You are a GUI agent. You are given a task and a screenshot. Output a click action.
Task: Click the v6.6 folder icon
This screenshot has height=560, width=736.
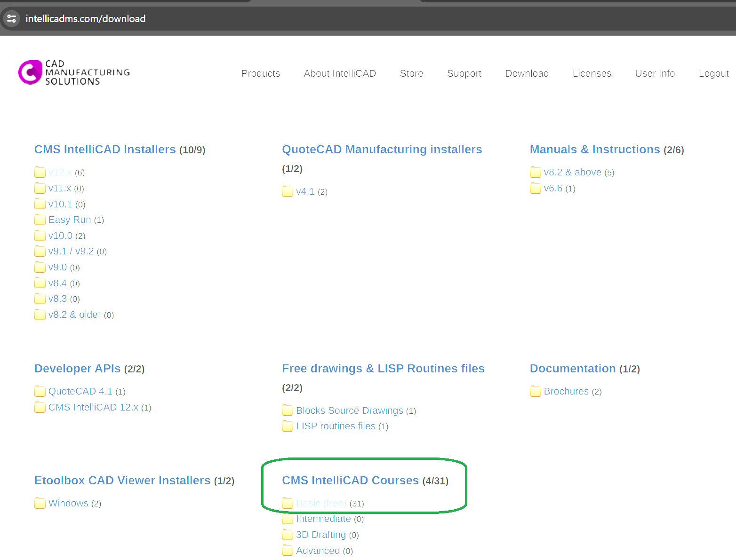(536, 189)
